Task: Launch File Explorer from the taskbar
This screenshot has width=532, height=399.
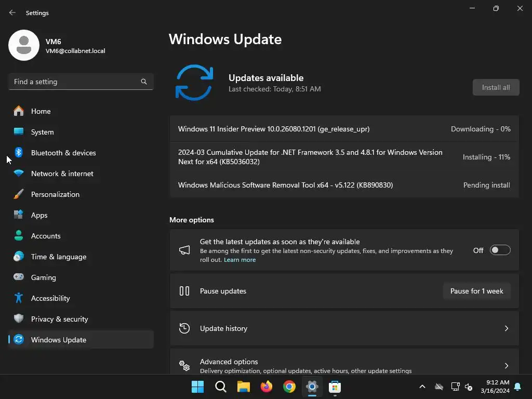Action: [243, 387]
